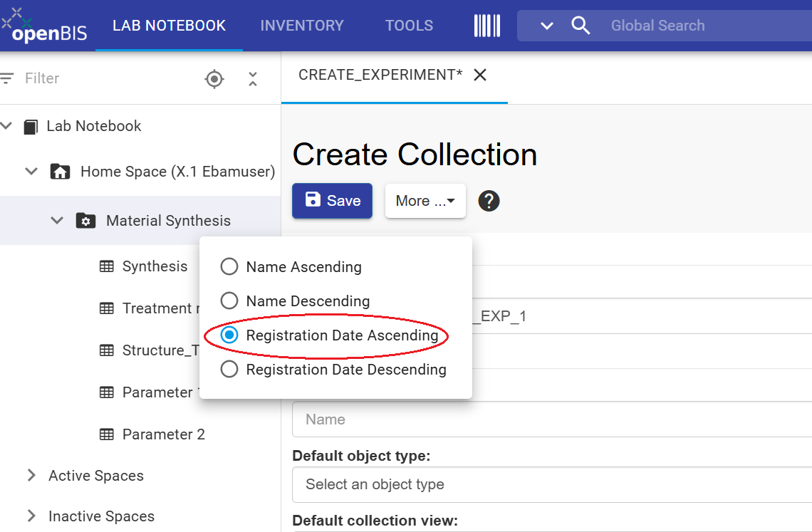Collapse all tree nodes icon
The image size is (812, 532).
point(253,79)
